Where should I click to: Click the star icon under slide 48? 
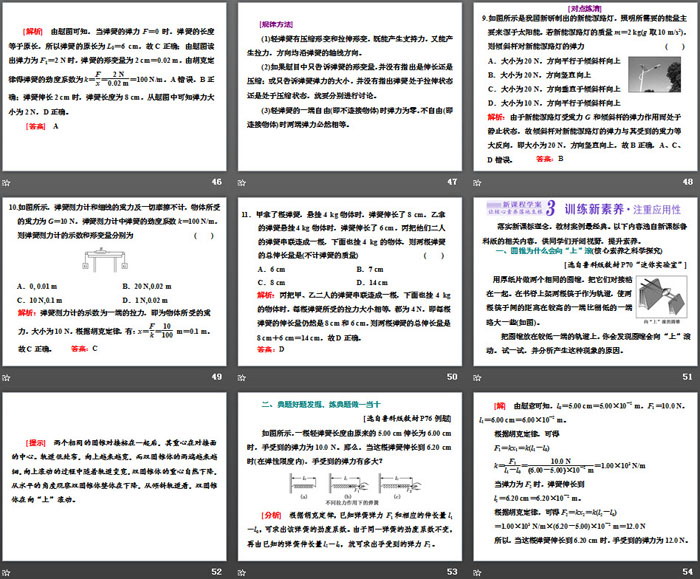[x=477, y=182]
